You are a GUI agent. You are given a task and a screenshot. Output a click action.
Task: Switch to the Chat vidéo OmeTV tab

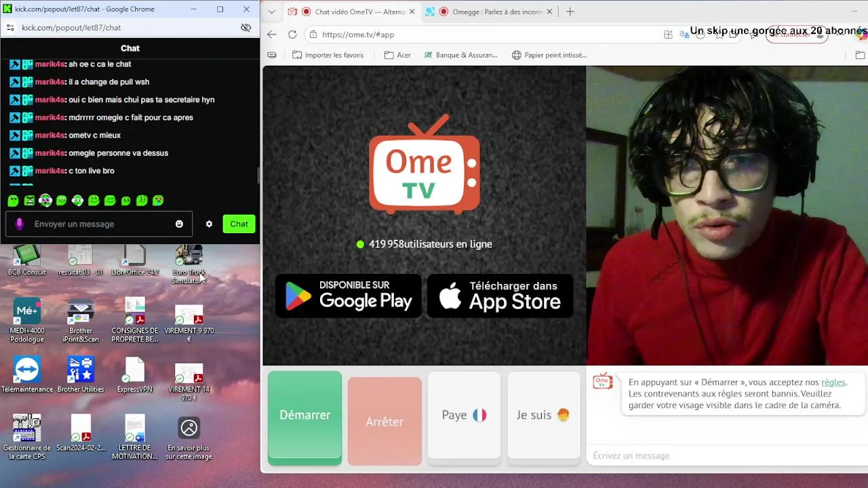(351, 12)
